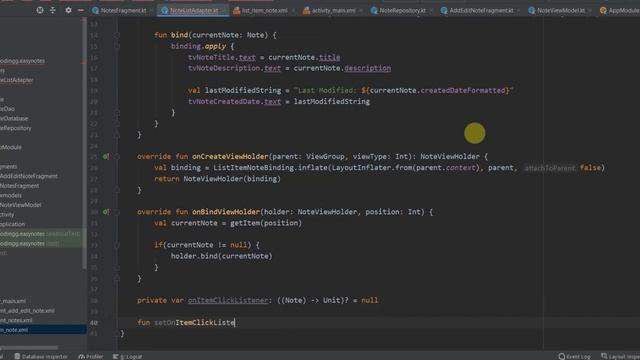Image resolution: width=640 pixels, height=360 pixels.
Task: Click the project panel vertical scrollbar
Action: (84, 143)
